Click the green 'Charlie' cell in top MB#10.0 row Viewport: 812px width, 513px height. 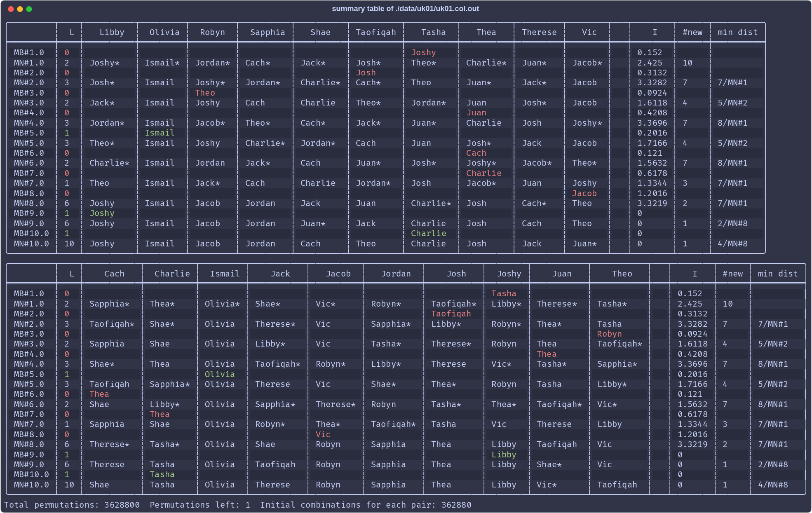pyautogui.click(x=428, y=233)
